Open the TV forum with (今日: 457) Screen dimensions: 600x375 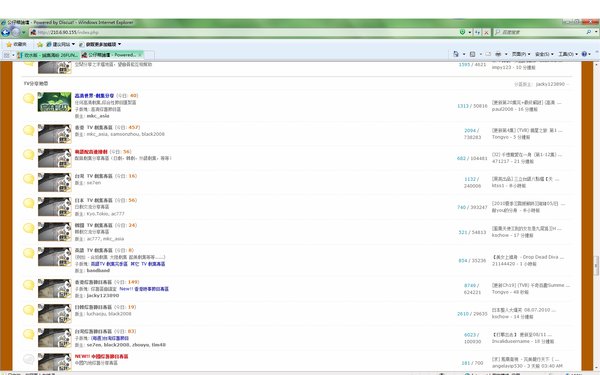click(x=93, y=127)
